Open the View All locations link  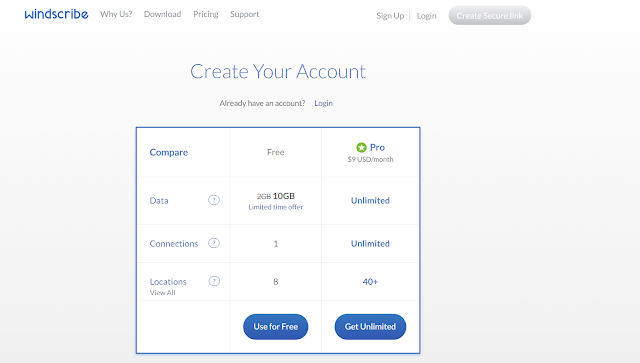[162, 293]
